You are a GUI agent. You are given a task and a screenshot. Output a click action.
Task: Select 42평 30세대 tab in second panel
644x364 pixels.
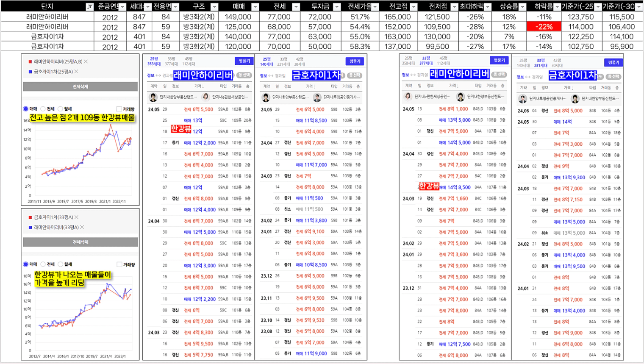click(300, 62)
